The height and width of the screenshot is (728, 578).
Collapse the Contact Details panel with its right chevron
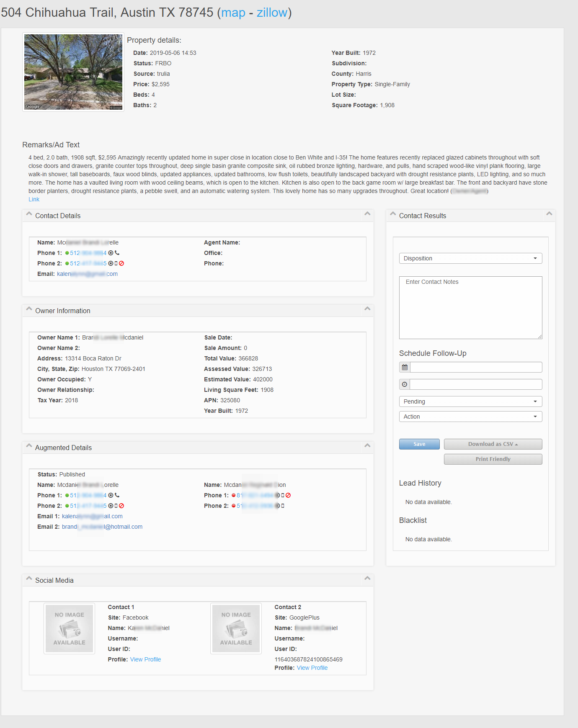367,214
